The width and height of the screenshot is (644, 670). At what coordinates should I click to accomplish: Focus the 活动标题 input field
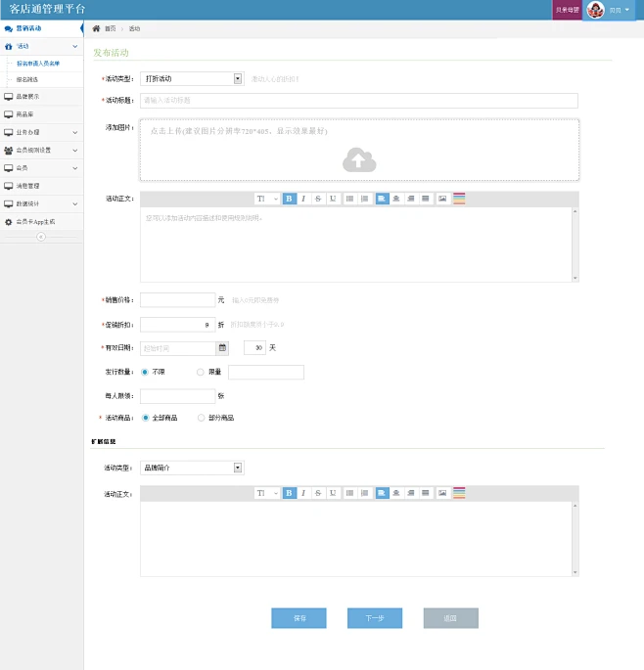[359, 101]
